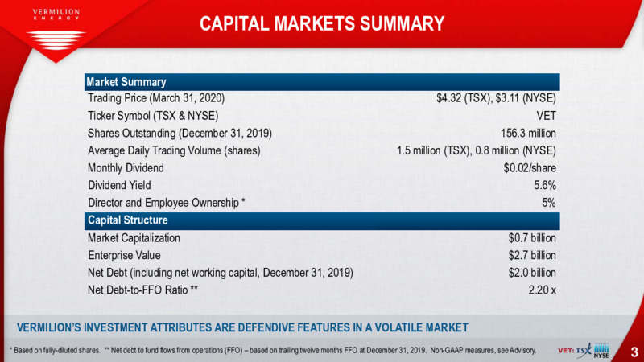This screenshot has width=644, height=362.
Task: Select 'Trading Price (March 31, 2020)' label
Action: tap(156, 98)
